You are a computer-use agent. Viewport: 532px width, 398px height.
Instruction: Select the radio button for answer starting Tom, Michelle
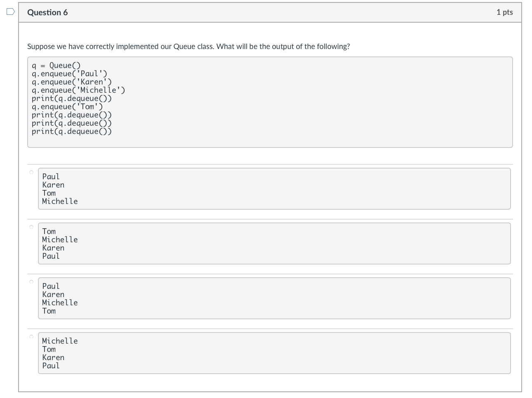31,227
